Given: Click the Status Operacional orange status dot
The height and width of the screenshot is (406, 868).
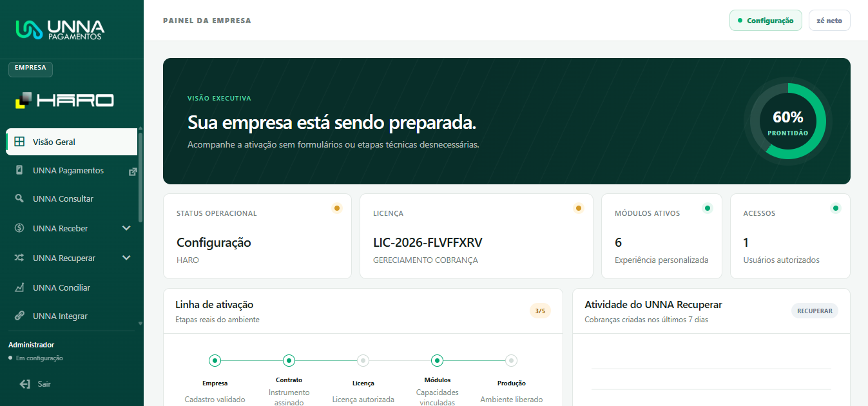Looking at the screenshot, I should click(x=336, y=208).
